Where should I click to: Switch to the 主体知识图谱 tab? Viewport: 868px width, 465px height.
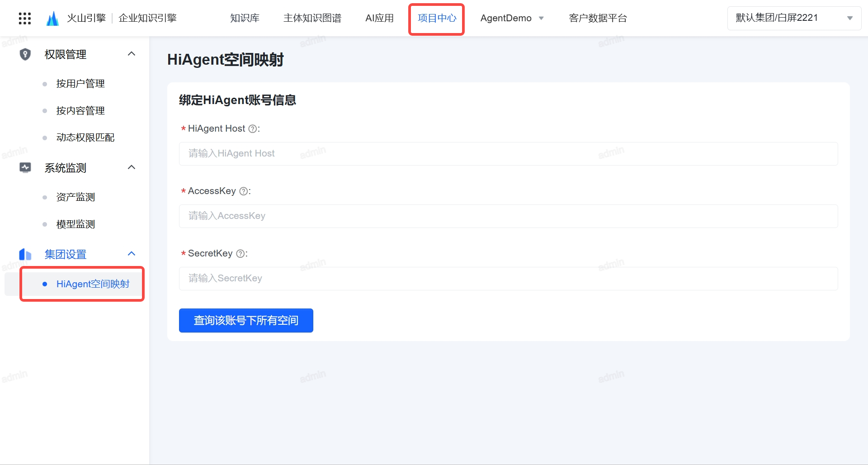pyautogui.click(x=312, y=18)
